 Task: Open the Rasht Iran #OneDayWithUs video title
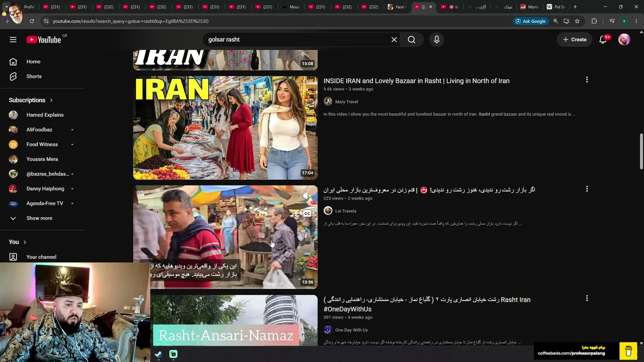(427, 304)
